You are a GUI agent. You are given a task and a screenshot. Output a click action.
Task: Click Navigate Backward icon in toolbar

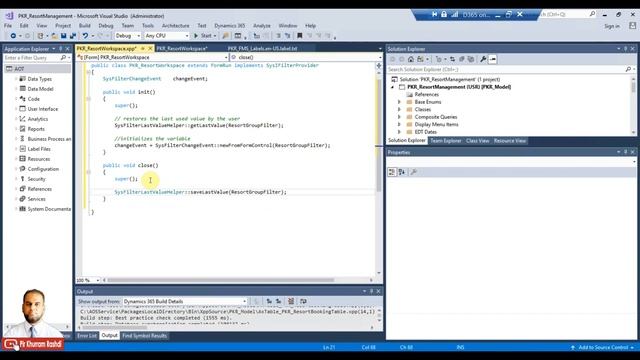pyautogui.click(x=13, y=36)
